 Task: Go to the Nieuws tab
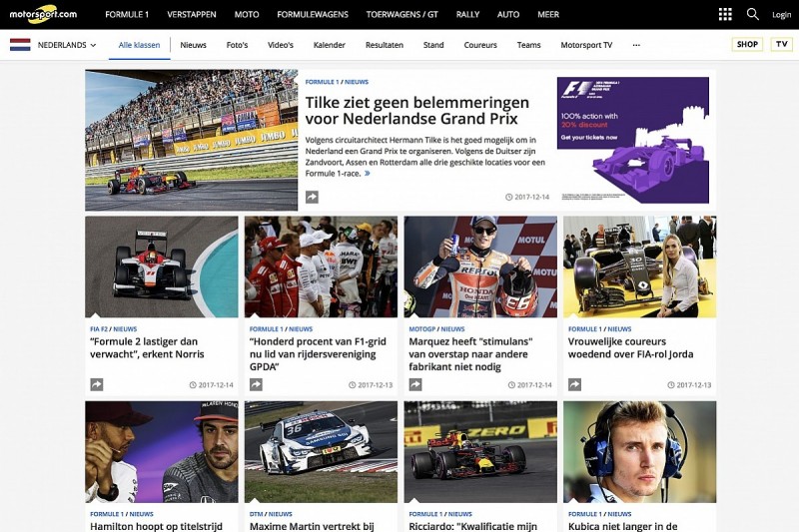(x=193, y=45)
